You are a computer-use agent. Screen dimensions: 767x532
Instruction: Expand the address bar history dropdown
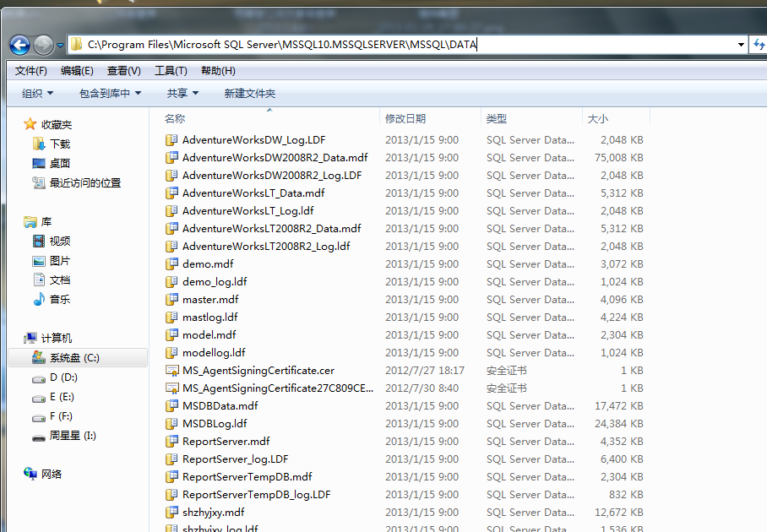point(741,45)
